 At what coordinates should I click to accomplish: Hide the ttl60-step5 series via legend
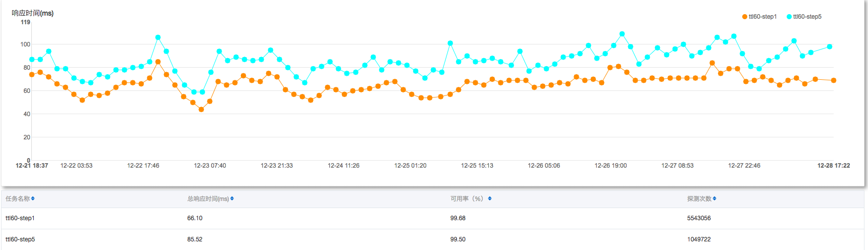click(x=804, y=17)
